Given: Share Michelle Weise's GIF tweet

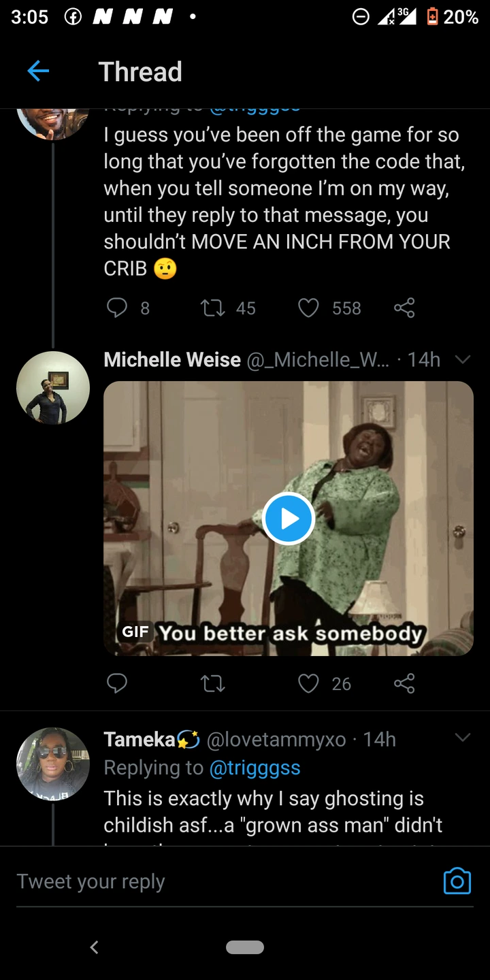Looking at the screenshot, I should 404,683.
